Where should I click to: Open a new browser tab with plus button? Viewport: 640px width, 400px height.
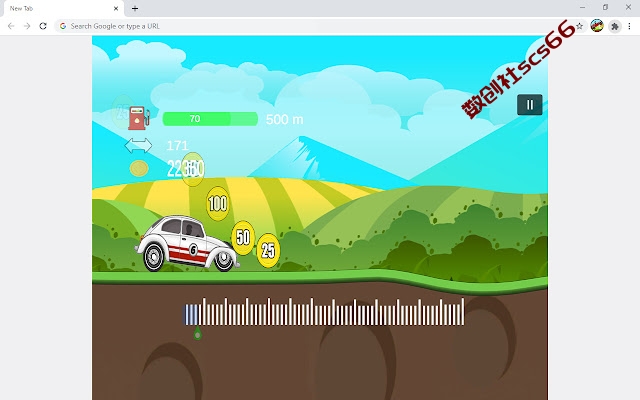(135, 8)
